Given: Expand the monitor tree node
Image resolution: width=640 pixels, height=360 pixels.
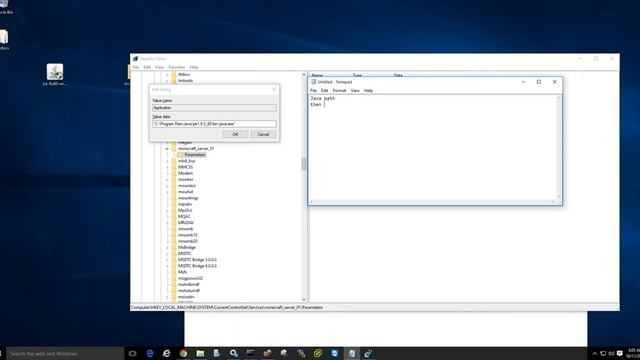Looking at the screenshot, I should pyautogui.click(x=167, y=180).
